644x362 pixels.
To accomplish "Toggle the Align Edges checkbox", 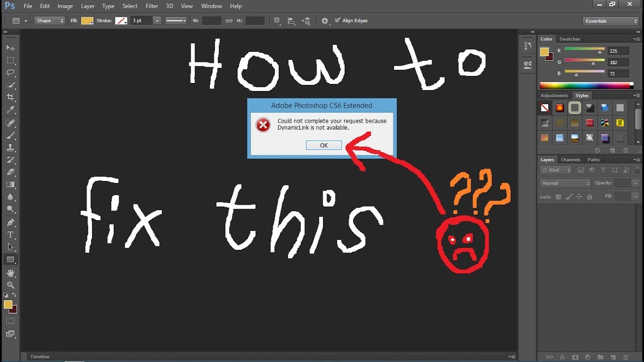I will click(x=337, y=21).
